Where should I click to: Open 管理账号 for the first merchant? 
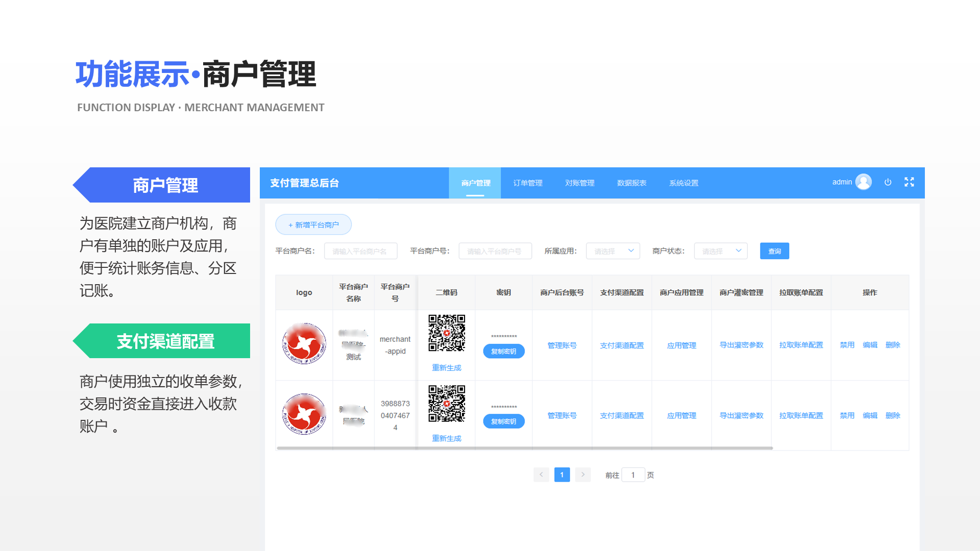[x=561, y=345]
